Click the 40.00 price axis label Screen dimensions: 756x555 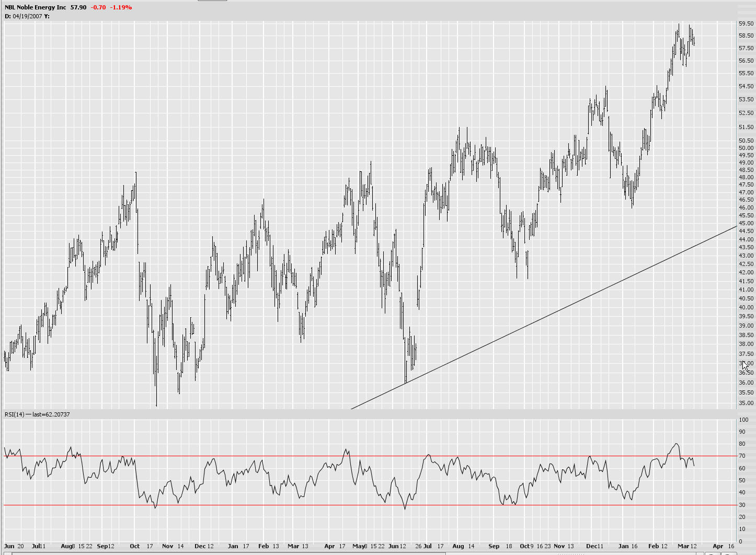746,307
